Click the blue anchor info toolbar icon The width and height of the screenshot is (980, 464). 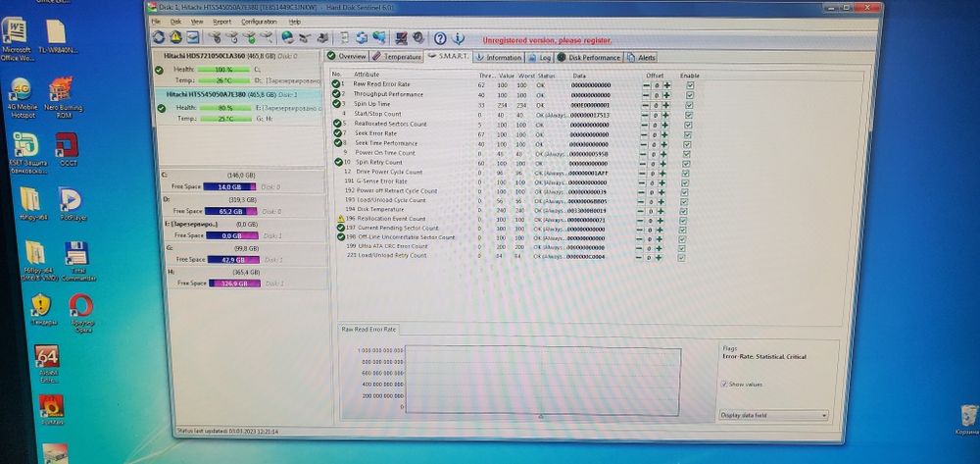(x=458, y=38)
